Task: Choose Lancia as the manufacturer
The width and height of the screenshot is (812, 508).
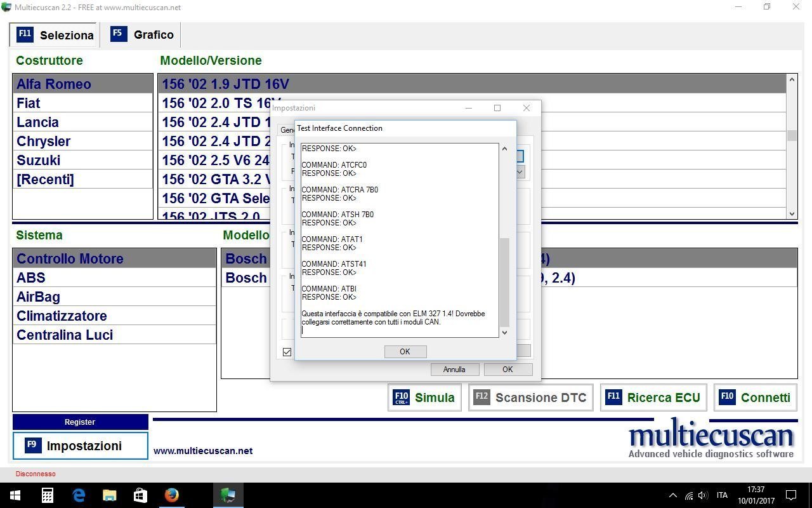Action: tap(82, 122)
